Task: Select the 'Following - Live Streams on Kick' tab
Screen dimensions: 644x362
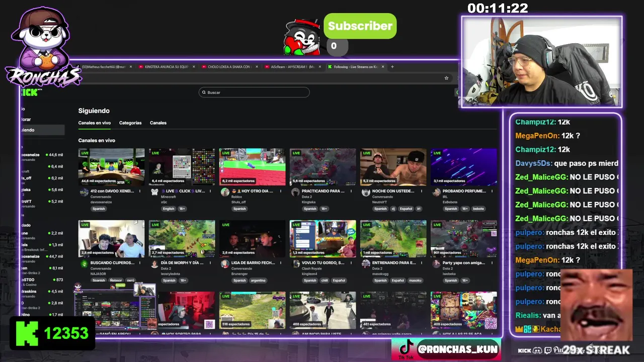Action: pyautogui.click(x=356, y=66)
